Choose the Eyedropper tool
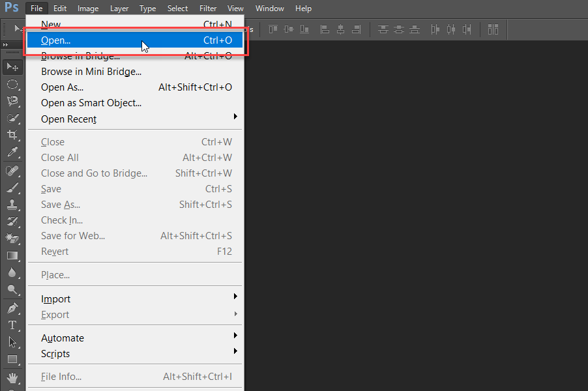 point(12,152)
